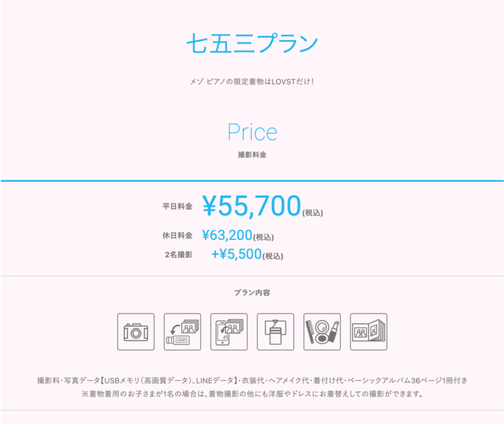Click the 休日料金 label
Image resolution: width=504 pixels, height=424 pixels.
(177, 236)
